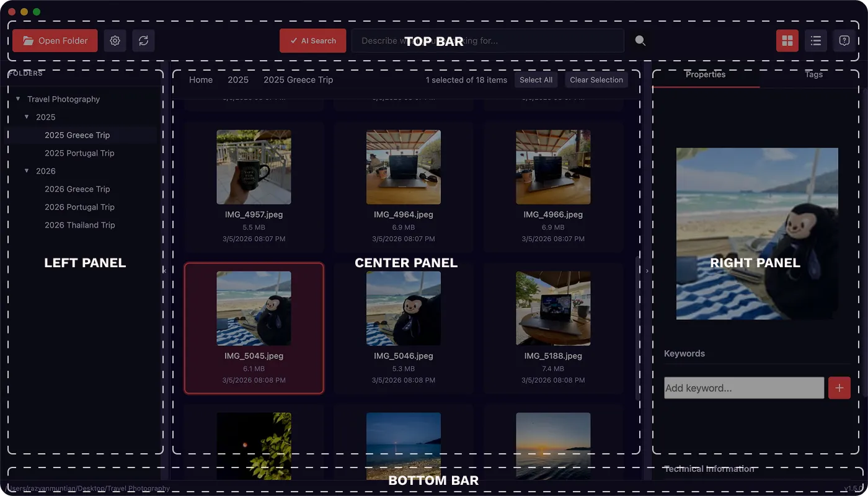Select 2026 Portugal Trip folder
This screenshot has width=868, height=496.
coord(79,207)
